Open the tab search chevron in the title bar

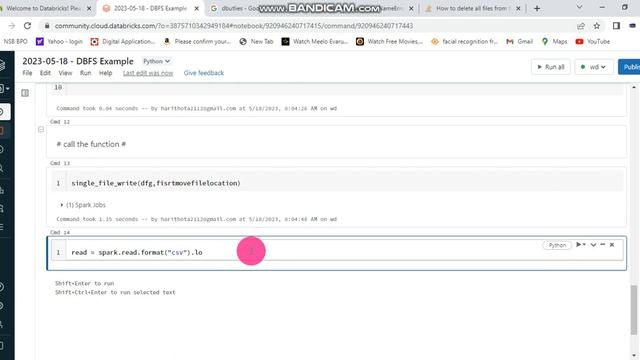click(x=579, y=7)
